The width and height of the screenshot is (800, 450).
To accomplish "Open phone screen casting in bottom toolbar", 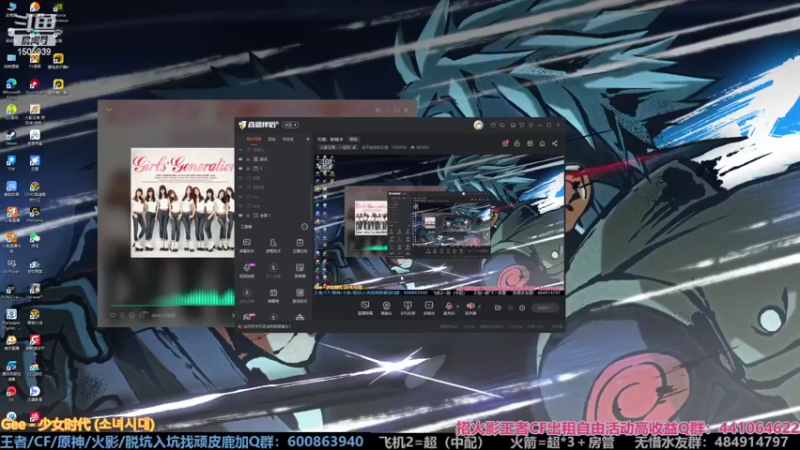I will click(x=407, y=307).
